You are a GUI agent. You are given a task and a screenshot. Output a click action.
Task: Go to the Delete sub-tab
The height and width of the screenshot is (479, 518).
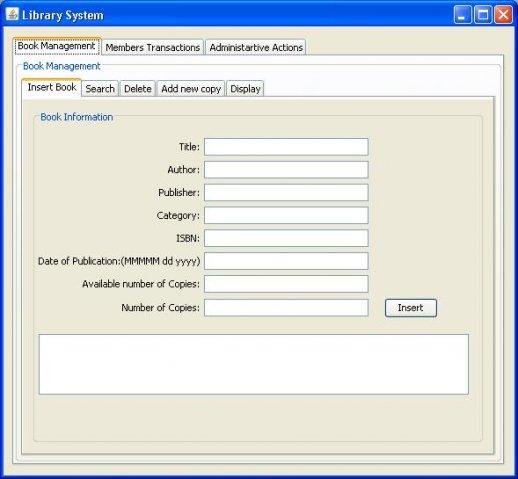(138, 89)
